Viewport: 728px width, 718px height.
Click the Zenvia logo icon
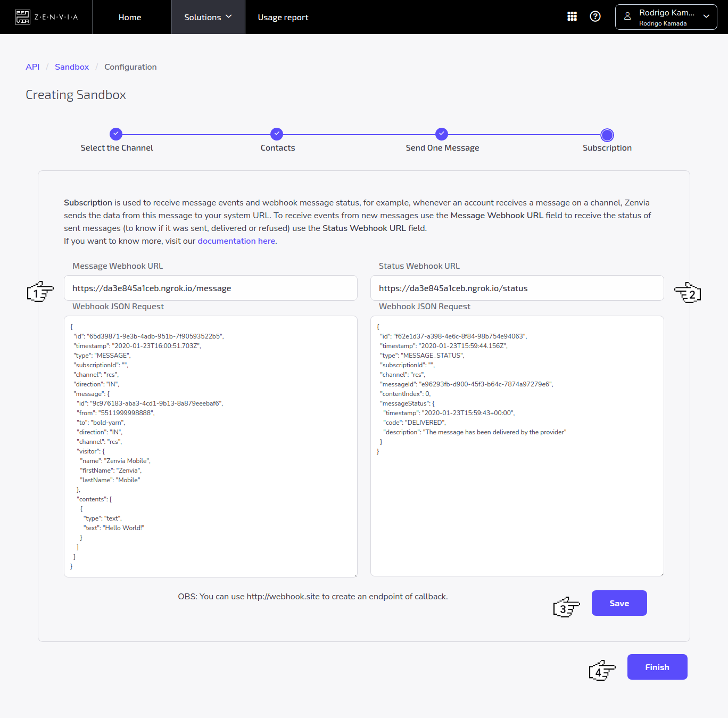(22, 16)
